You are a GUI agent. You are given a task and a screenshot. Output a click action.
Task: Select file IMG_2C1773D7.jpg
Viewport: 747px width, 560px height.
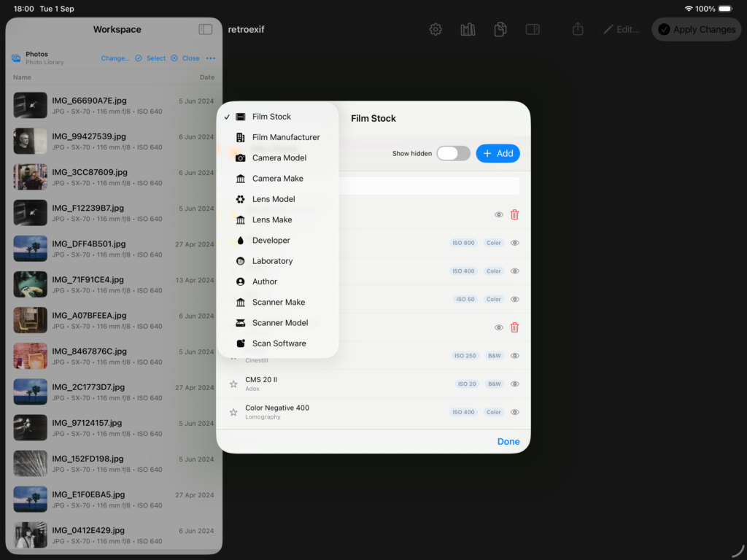(x=114, y=392)
